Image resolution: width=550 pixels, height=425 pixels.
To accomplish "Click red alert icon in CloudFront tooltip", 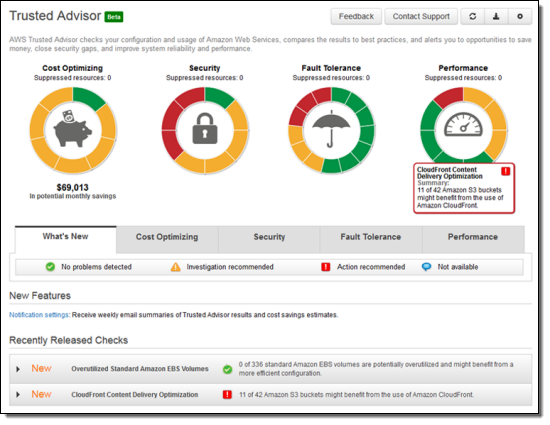I will [505, 171].
